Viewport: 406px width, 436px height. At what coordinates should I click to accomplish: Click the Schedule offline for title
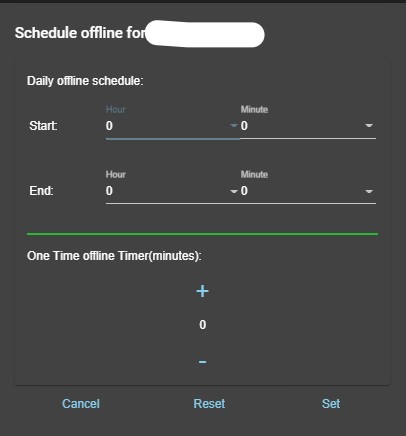(80, 33)
